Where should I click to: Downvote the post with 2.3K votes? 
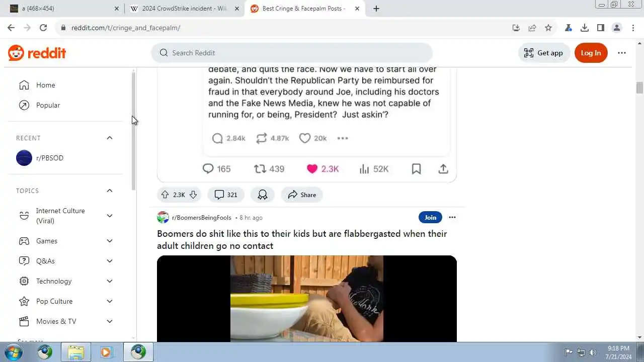click(x=193, y=195)
